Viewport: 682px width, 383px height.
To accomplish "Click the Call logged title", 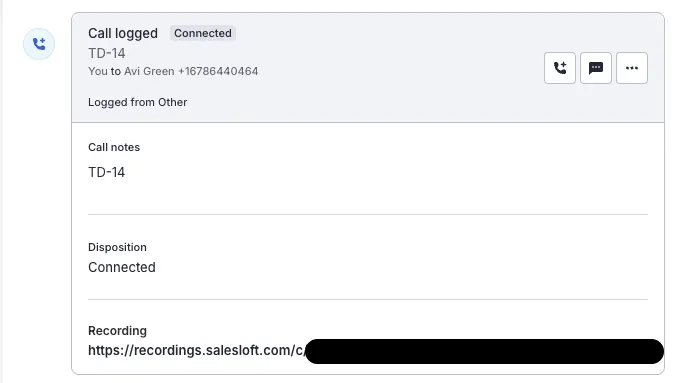I will pos(123,33).
